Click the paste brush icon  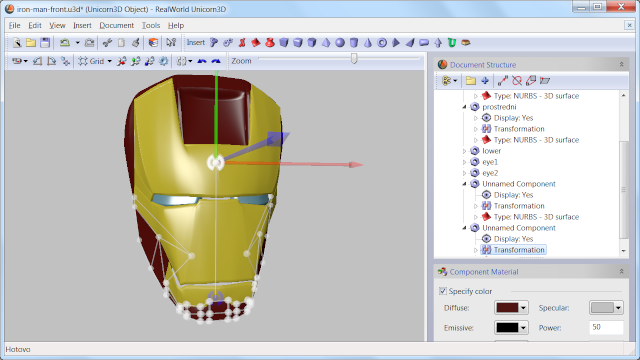tap(136, 42)
